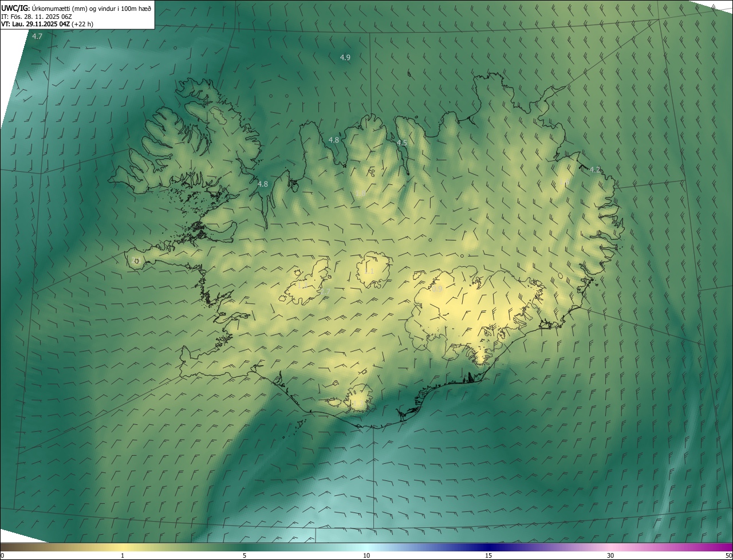The height and width of the screenshot is (560, 733).
Task: Click the faint 1.1 value on the central glacier
Action: tap(369, 271)
